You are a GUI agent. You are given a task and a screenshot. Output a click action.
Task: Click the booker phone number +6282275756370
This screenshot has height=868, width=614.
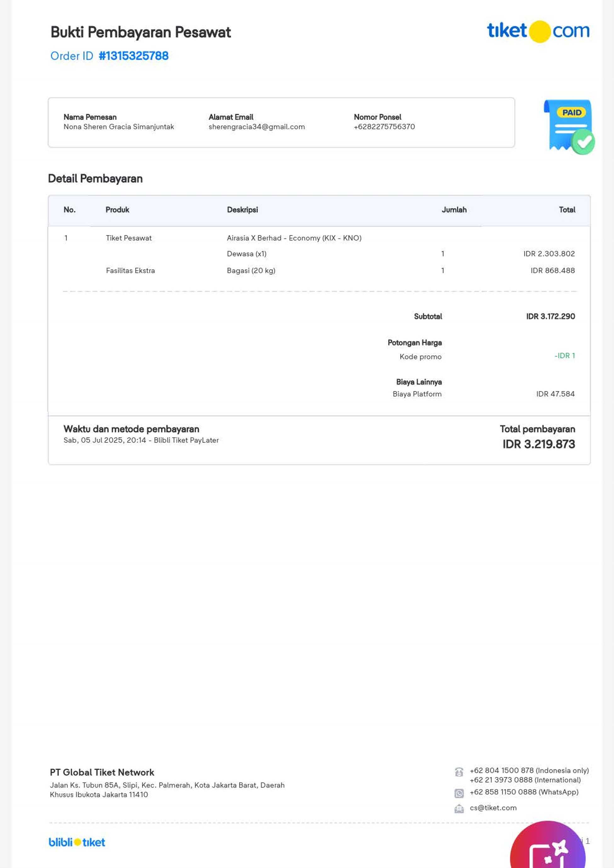[x=384, y=127]
